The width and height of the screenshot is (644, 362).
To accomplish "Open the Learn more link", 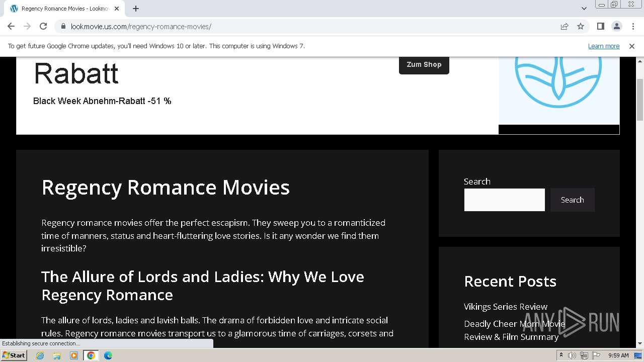I will tap(604, 46).
